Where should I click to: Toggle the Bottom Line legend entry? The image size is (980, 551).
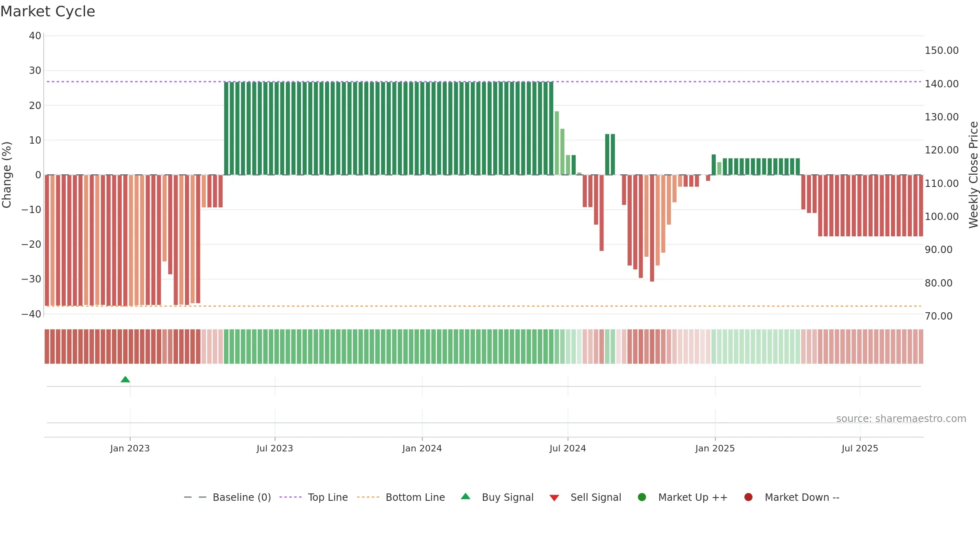point(401,497)
